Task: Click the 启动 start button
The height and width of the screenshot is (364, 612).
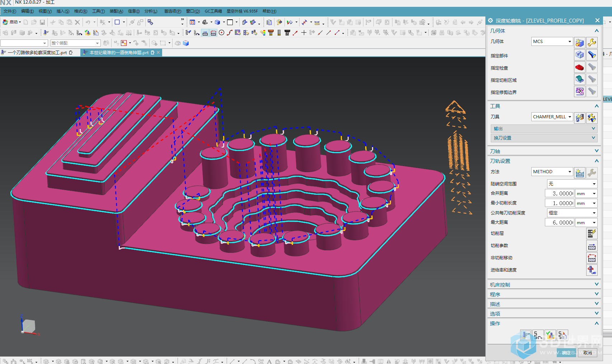Action: click(x=11, y=22)
